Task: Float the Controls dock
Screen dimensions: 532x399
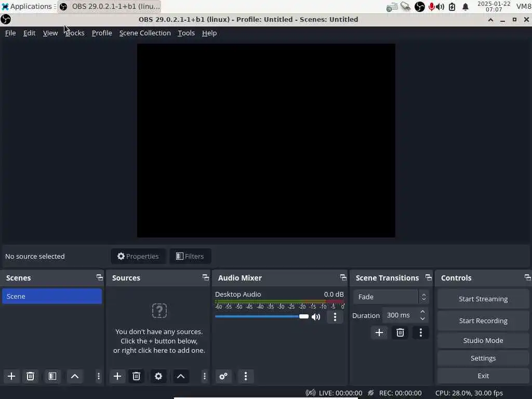Action: pos(527,277)
